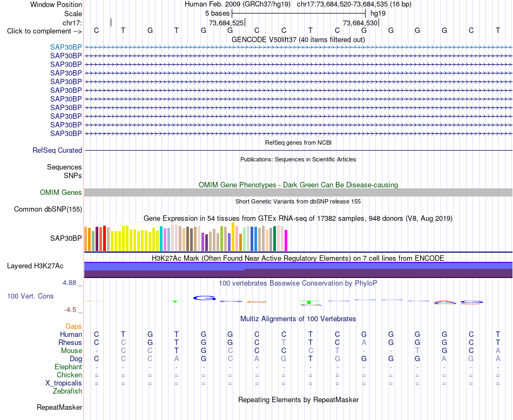Select the X_tropicalis species row label
The image size is (513, 420).
[x=64, y=383]
